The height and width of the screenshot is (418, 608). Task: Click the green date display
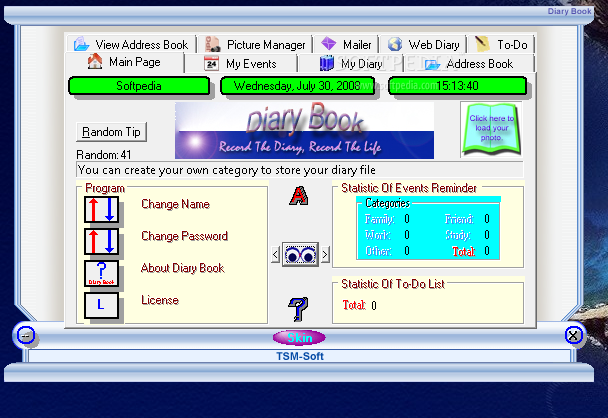[297, 86]
